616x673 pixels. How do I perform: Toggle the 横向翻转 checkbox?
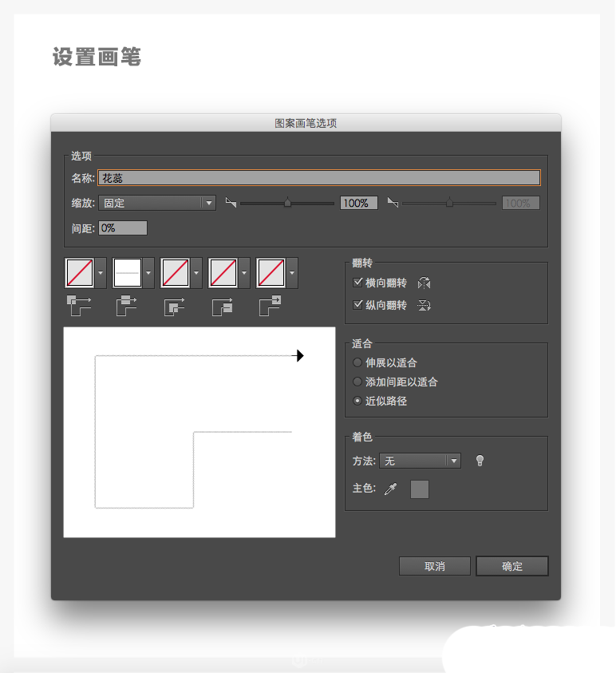click(357, 282)
